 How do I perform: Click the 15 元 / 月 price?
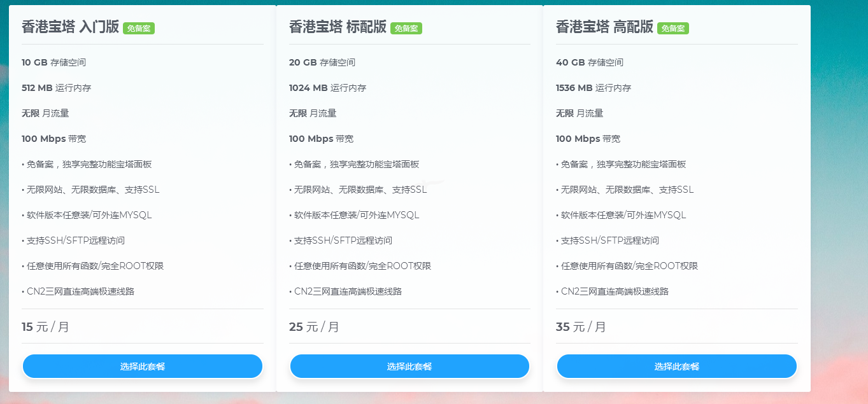pyautogui.click(x=45, y=327)
